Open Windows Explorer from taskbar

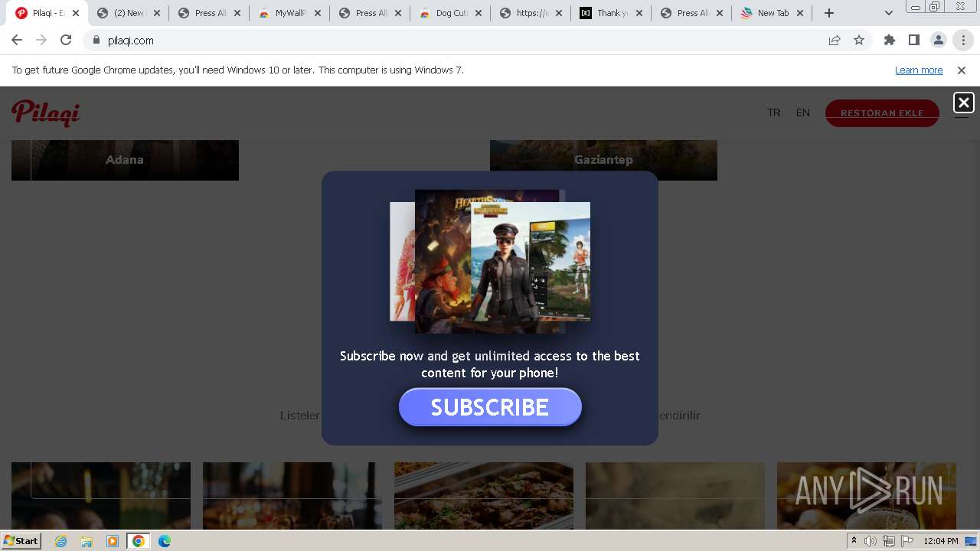click(x=87, y=541)
